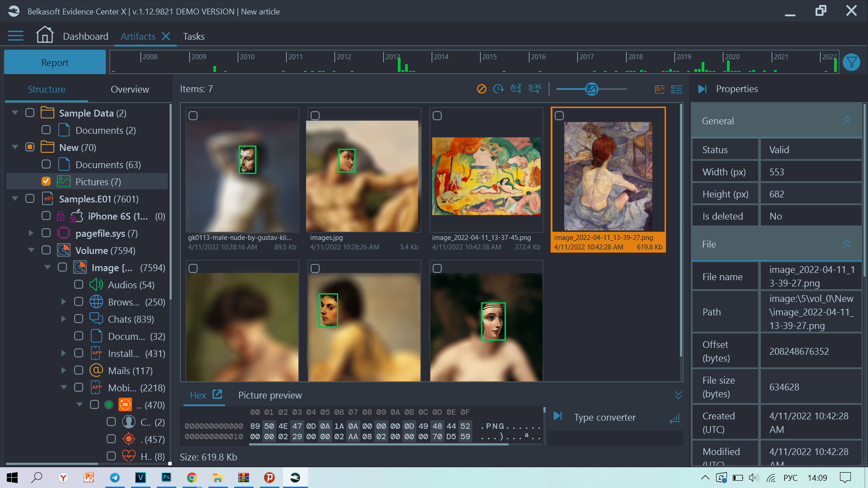Collapse the General properties section
This screenshot has height=488, width=868.
pyautogui.click(x=847, y=121)
